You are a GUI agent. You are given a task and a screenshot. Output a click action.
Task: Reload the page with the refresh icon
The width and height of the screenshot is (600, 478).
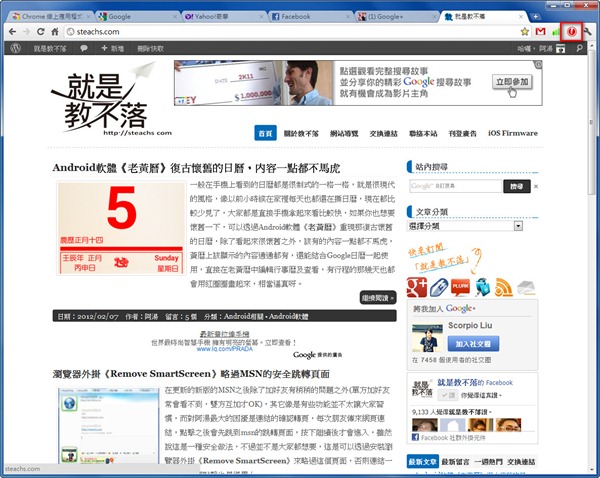41,32
